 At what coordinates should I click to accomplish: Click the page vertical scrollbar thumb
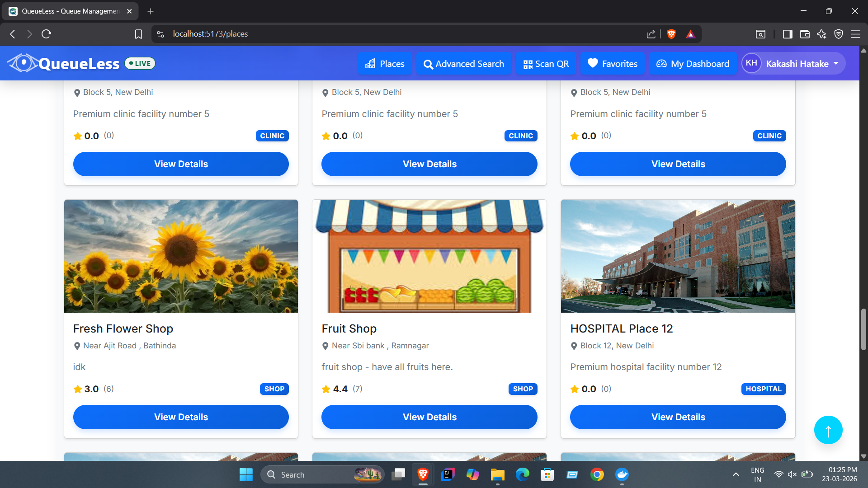click(x=863, y=329)
